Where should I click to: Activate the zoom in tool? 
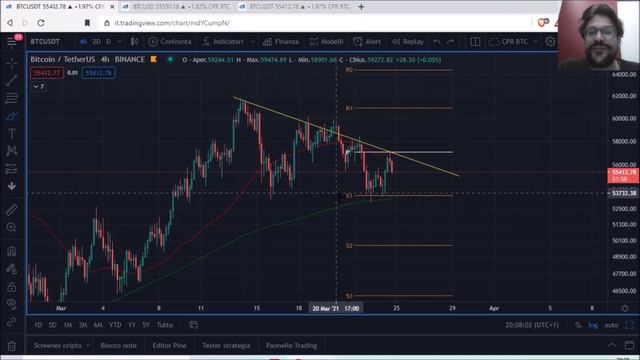pos(11,227)
